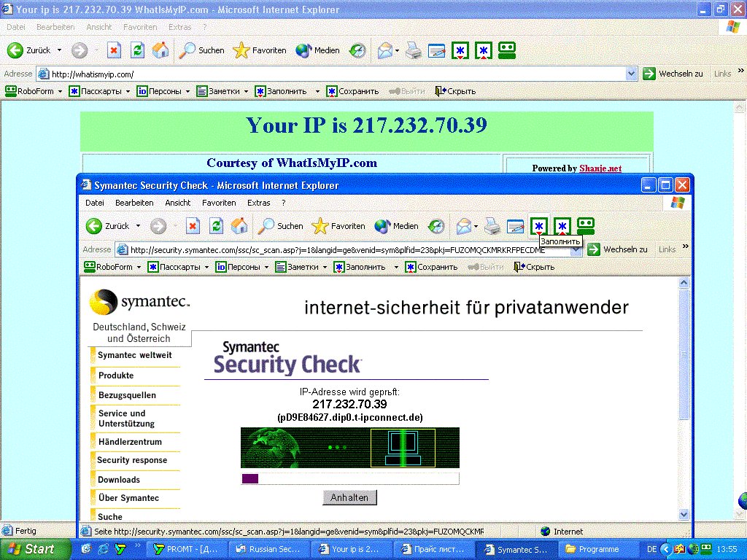Click the History clock icon in Symantec window

click(x=436, y=226)
